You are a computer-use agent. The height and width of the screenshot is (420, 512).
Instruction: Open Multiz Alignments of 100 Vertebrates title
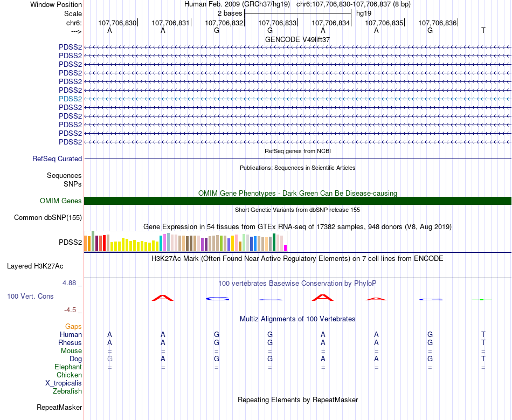pos(297,319)
